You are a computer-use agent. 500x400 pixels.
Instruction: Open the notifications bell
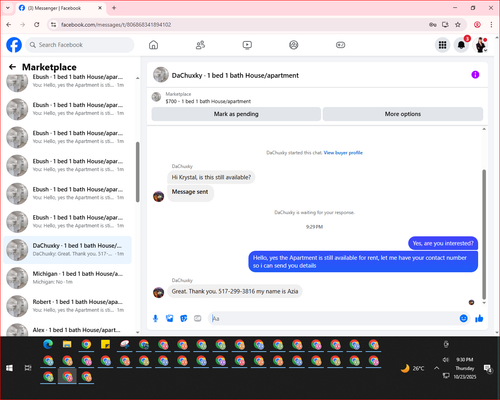[461, 45]
